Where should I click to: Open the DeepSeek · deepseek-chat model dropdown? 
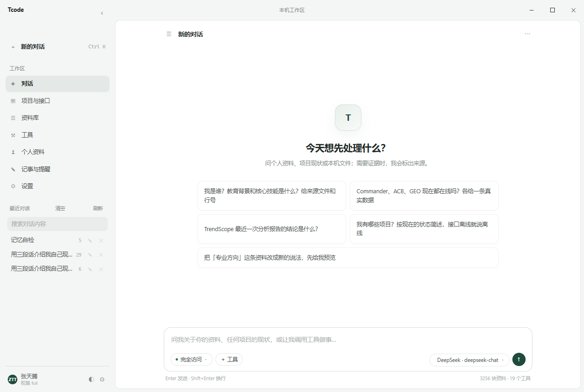(x=469, y=360)
